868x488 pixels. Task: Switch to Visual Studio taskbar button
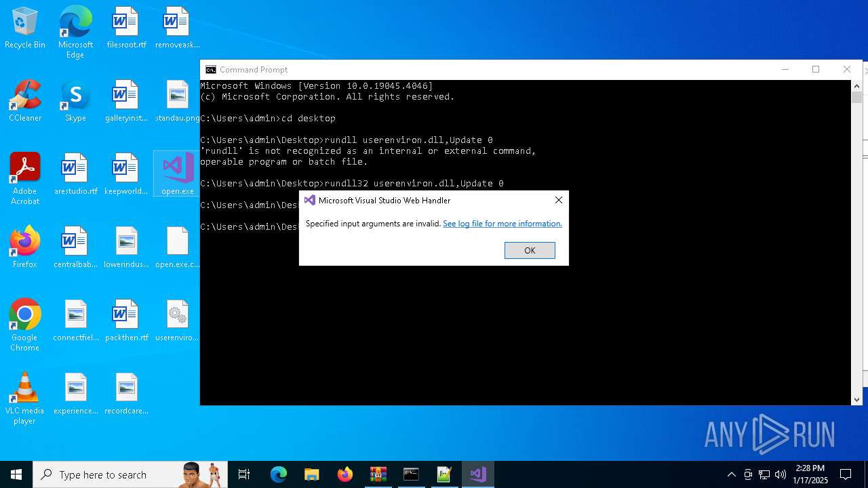click(478, 474)
